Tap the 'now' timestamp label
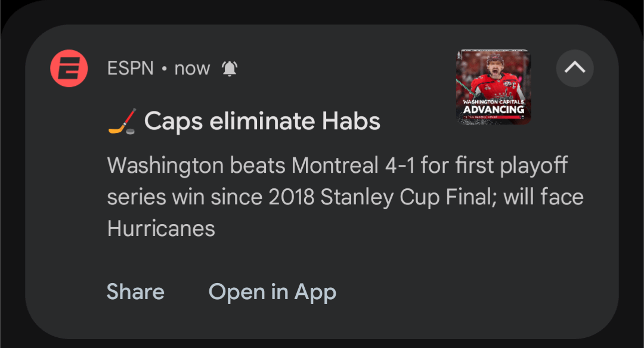Image resolution: width=644 pixels, height=348 pixels. 192,68
